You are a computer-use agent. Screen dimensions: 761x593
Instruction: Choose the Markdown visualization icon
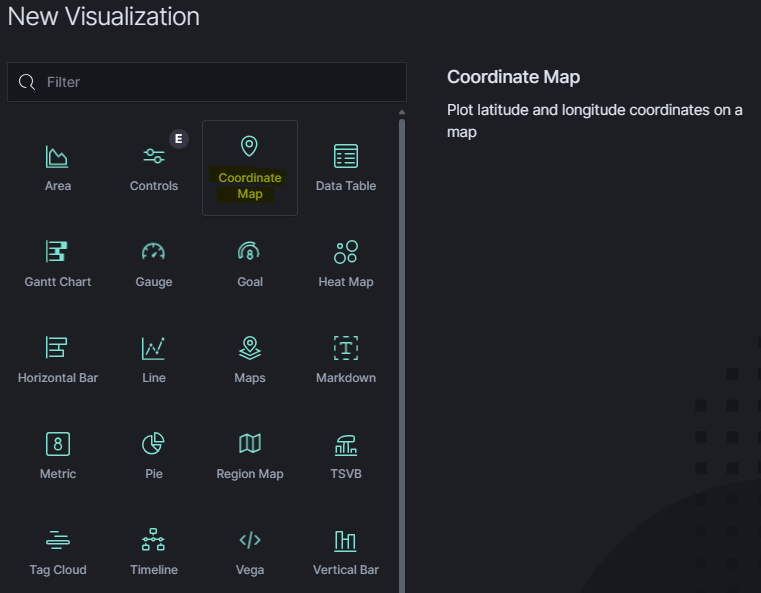(x=346, y=348)
